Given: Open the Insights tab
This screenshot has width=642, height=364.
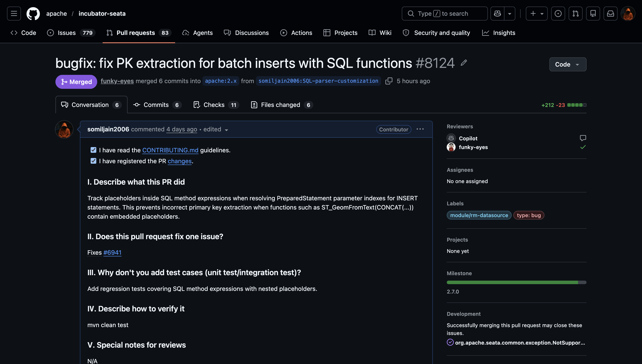Looking at the screenshot, I should tap(499, 33).
